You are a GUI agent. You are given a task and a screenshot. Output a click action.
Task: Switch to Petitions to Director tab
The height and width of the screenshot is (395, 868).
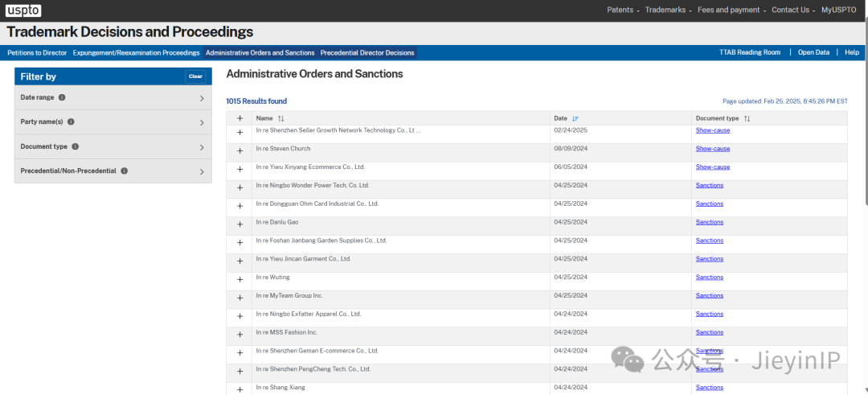point(37,52)
